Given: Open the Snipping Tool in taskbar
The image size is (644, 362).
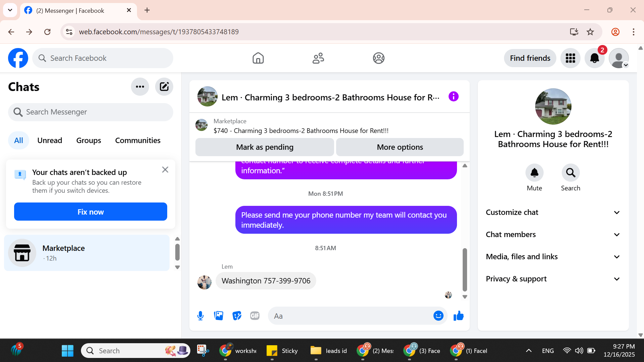Looking at the screenshot, I should [203, 351].
